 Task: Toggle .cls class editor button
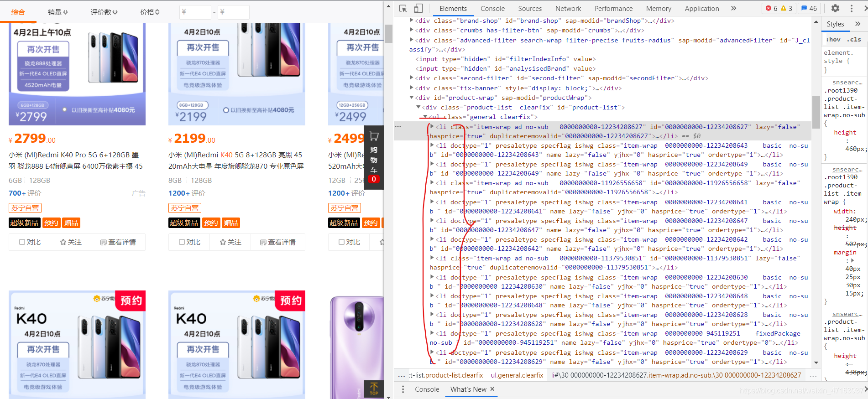[854, 39]
